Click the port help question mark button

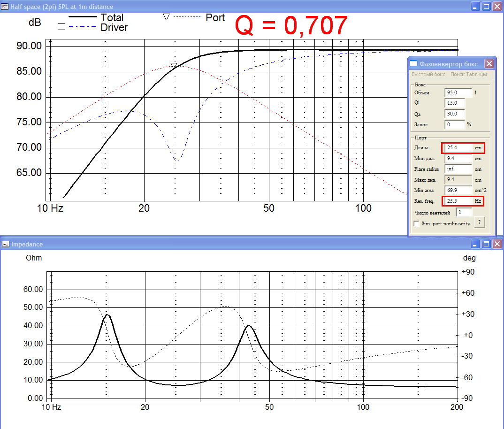coord(479,222)
